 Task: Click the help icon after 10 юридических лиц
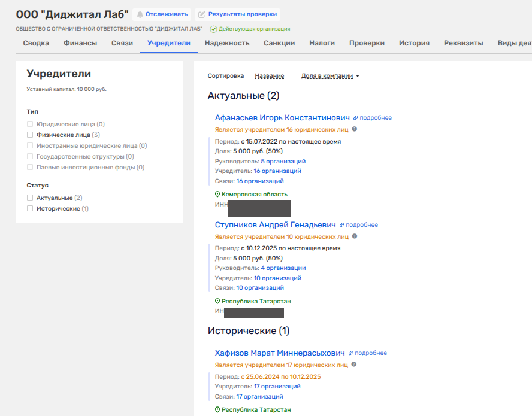pyautogui.click(x=355, y=236)
